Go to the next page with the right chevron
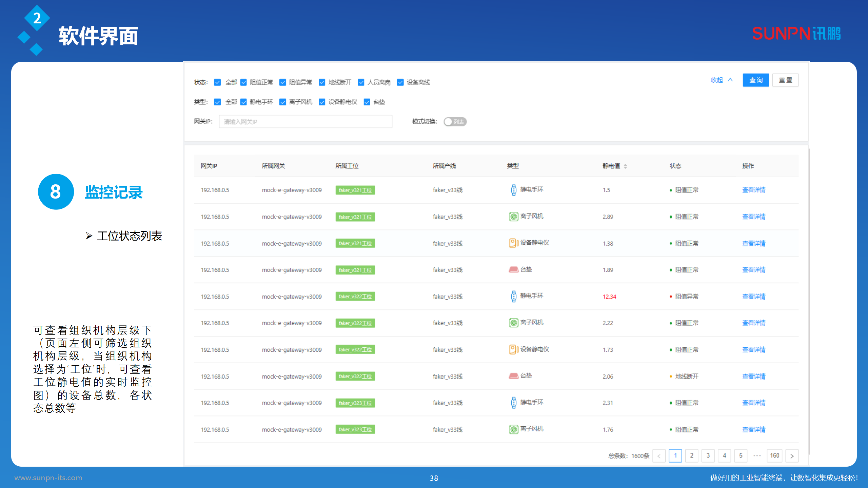 click(792, 456)
